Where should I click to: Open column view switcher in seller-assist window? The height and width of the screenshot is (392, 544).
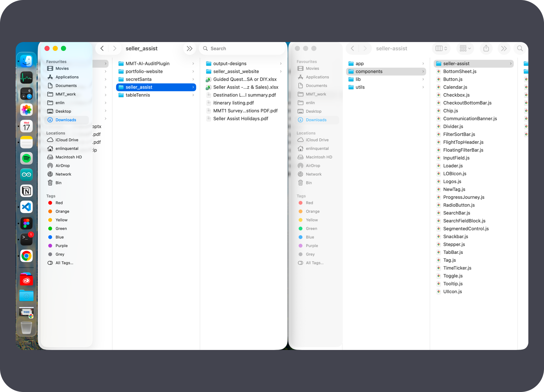441,49
